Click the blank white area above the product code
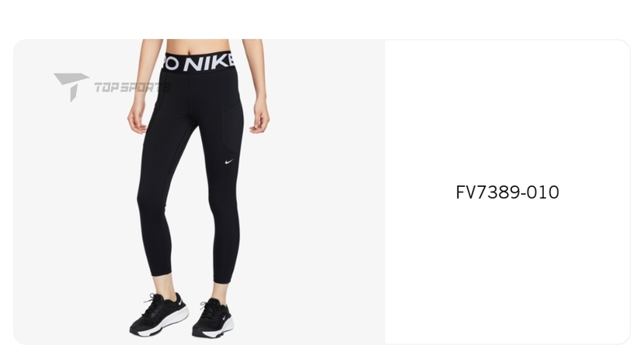The width and height of the screenshot is (644, 345). coord(507,111)
